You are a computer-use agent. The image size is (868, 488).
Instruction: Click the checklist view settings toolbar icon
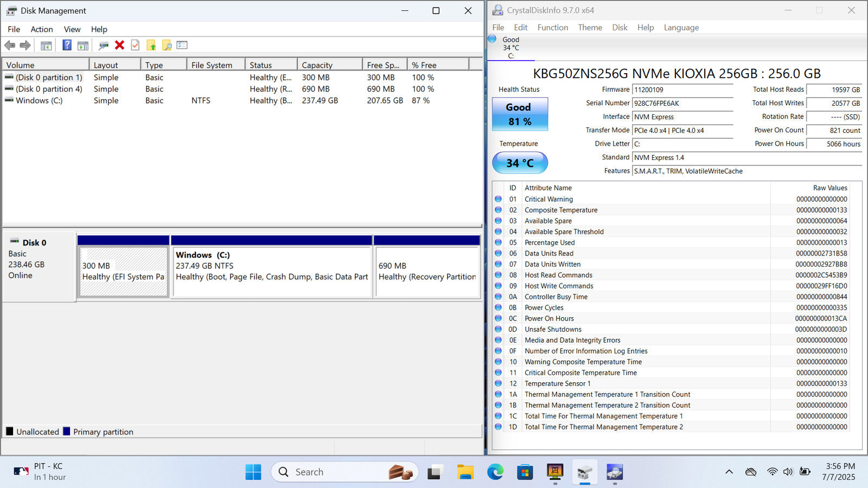click(182, 46)
